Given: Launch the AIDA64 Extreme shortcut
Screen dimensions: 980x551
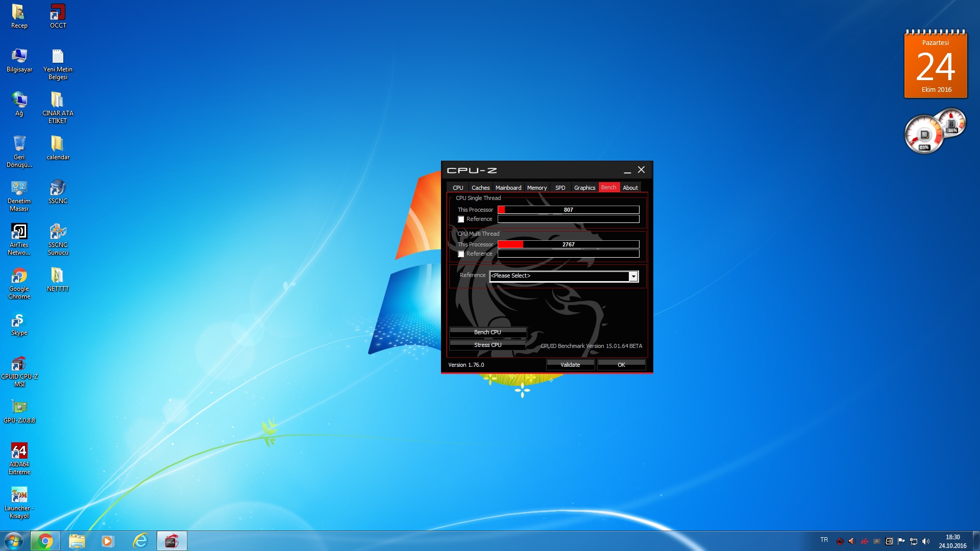Looking at the screenshot, I should point(19,459).
